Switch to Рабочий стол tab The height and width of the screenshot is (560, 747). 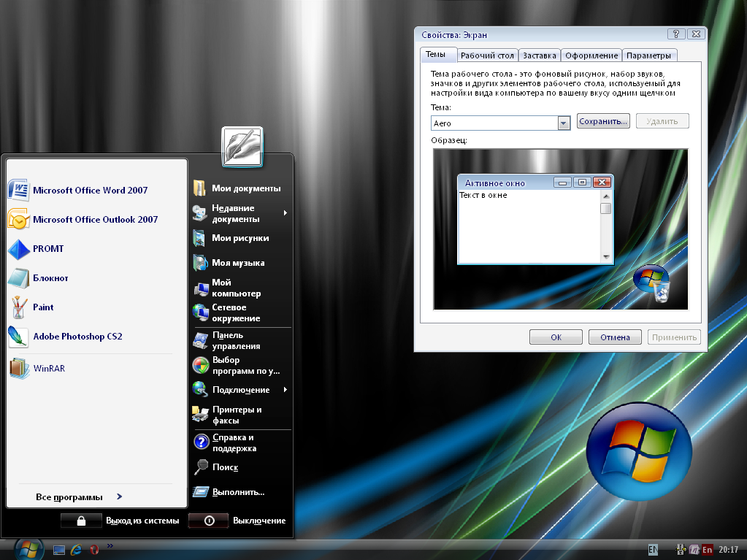pyautogui.click(x=487, y=55)
